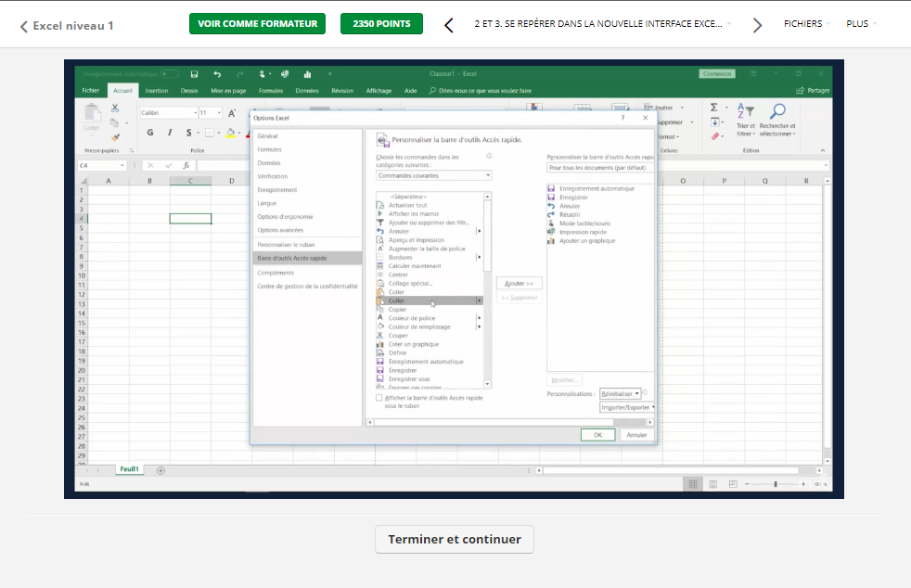Go to the previous lesson arrow

(x=448, y=25)
